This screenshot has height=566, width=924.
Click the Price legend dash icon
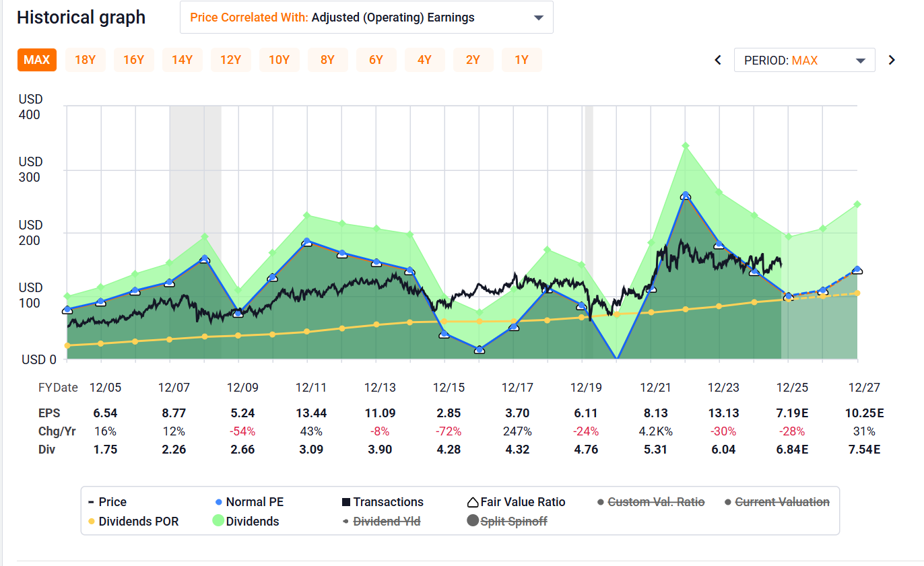pyautogui.click(x=91, y=502)
